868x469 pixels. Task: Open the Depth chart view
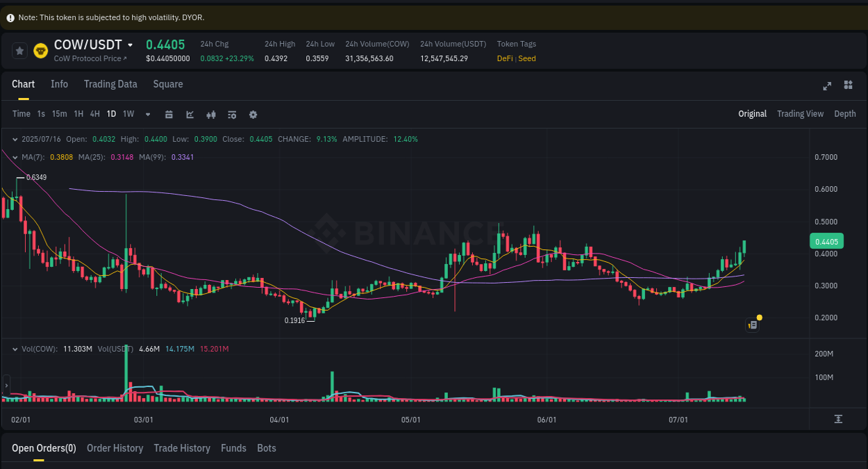tap(844, 113)
